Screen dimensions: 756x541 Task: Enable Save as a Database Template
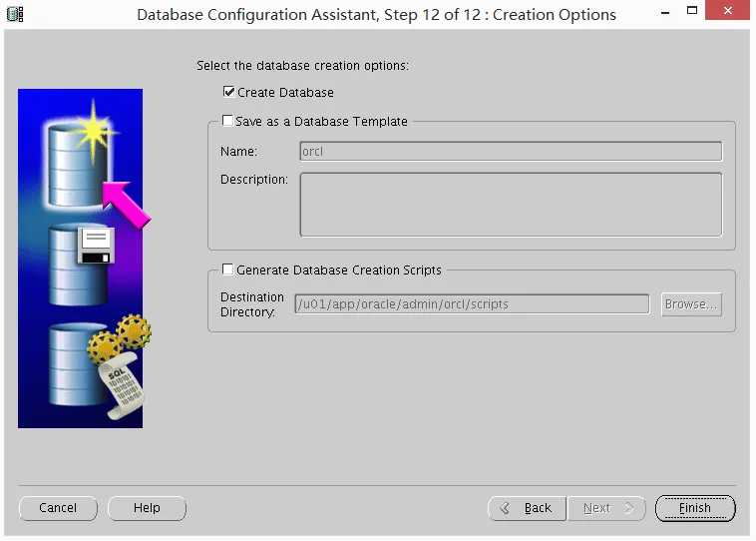pos(228,122)
